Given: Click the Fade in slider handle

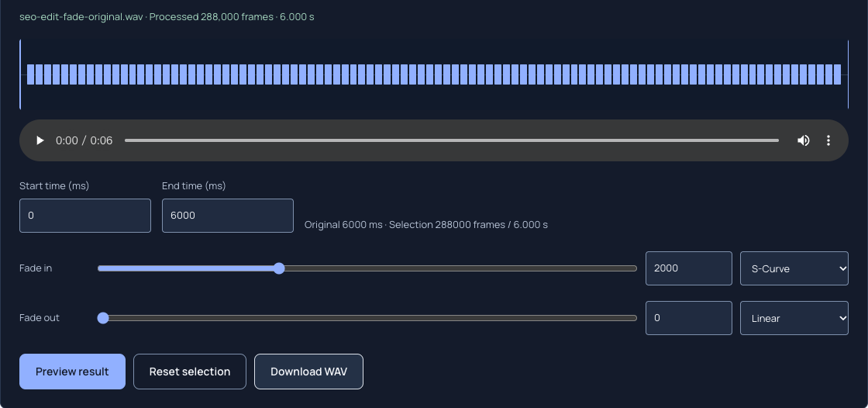Looking at the screenshot, I should [280, 268].
